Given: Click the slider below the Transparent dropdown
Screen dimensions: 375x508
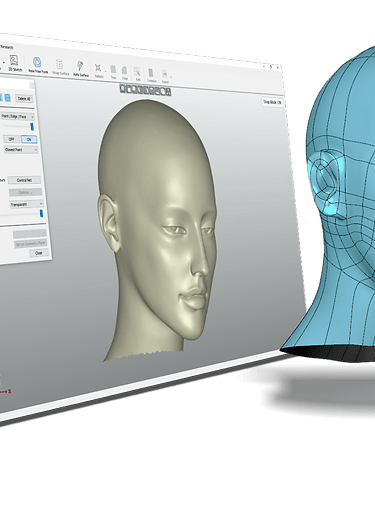Looking at the screenshot, I should [x=22, y=214].
